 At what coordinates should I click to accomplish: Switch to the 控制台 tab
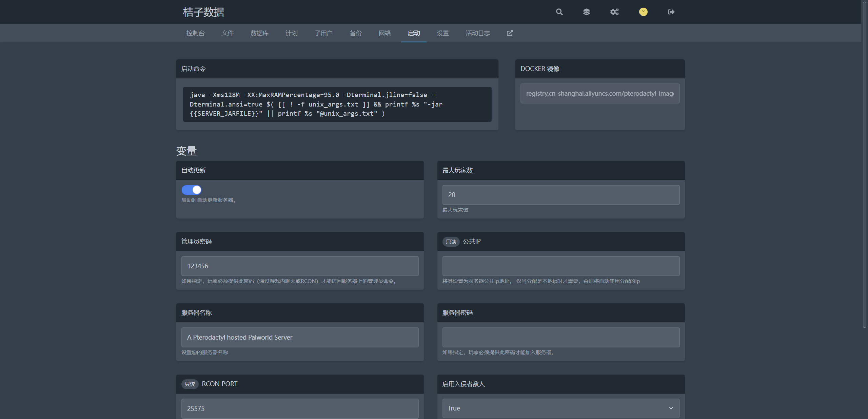click(x=195, y=33)
